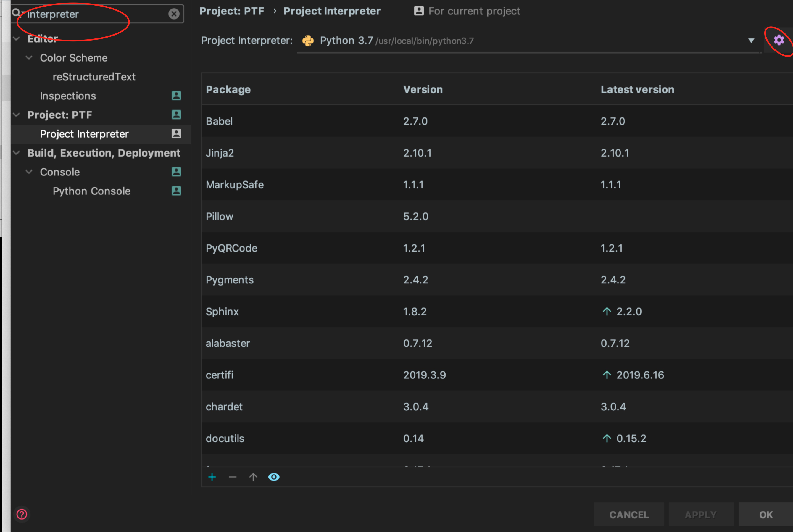This screenshot has width=793, height=532.
Task: Click the project-level icon beside Inspections
Action: (176, 96)
